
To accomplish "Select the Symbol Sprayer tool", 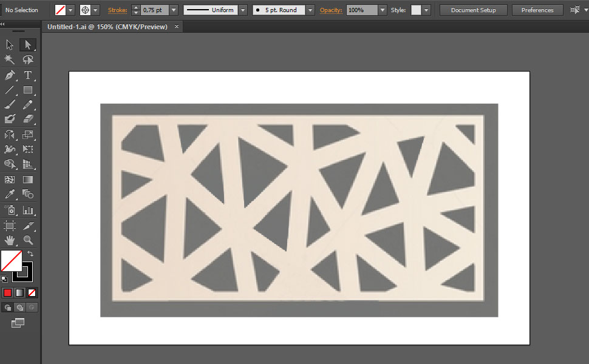I will pyautogui.click(x=9, y=210).
